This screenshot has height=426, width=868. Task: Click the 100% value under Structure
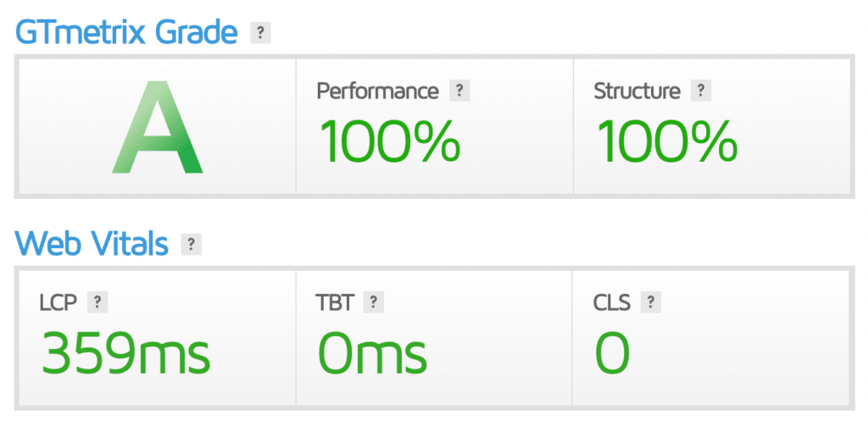[667, 140]
